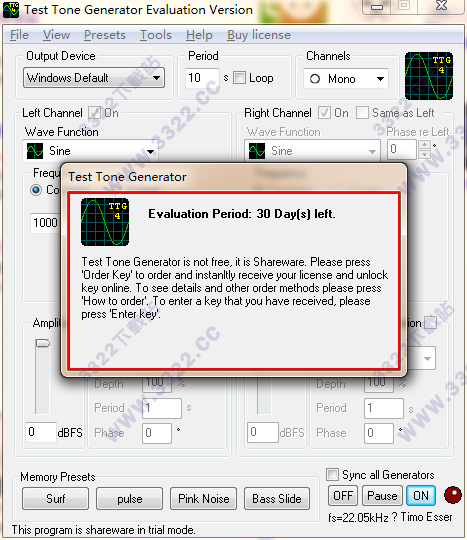Click the Pause generator button

point(382,496)
